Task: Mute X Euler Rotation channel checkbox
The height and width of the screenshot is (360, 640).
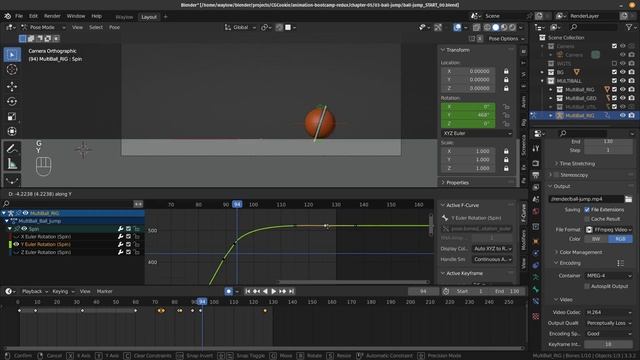Action: click(128, 236)
